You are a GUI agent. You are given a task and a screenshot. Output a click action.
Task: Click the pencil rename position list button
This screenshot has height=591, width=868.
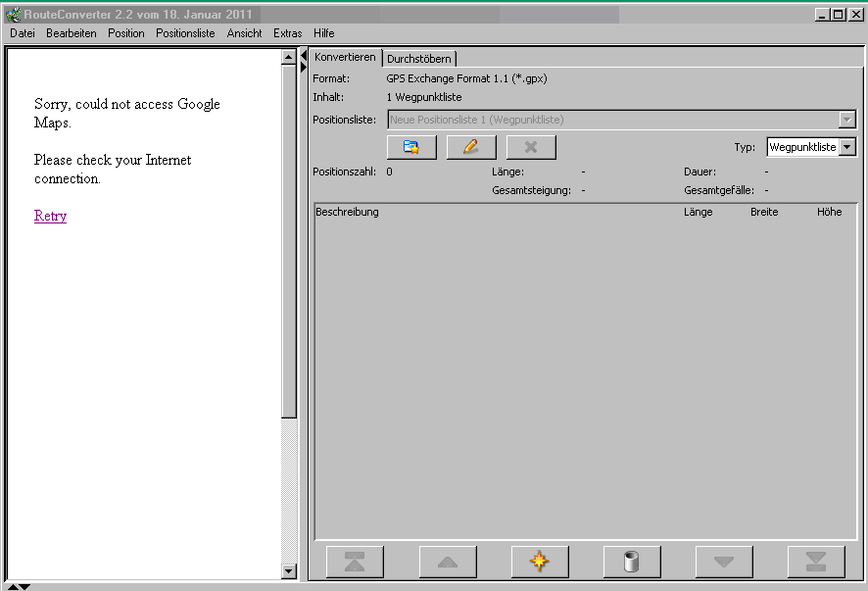click(x=471, y=147)
